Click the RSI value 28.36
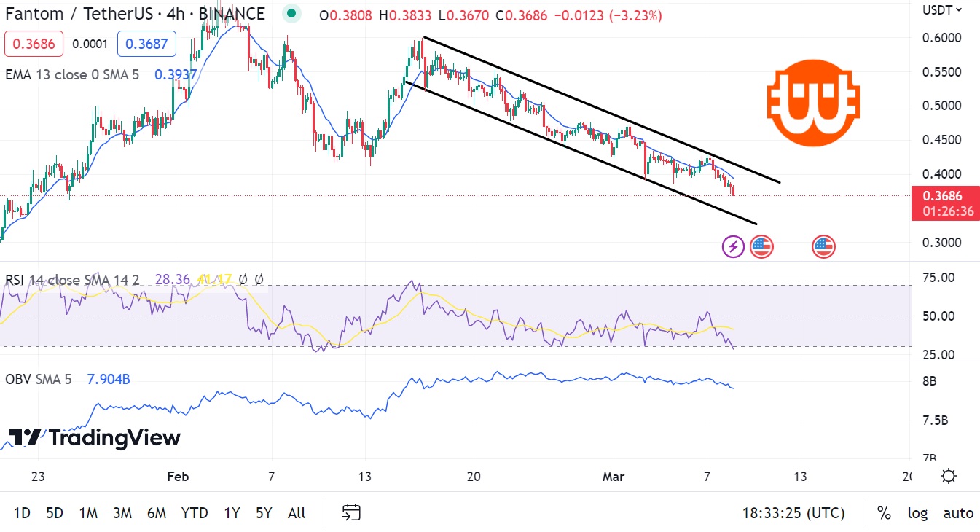 coord(172,280)
